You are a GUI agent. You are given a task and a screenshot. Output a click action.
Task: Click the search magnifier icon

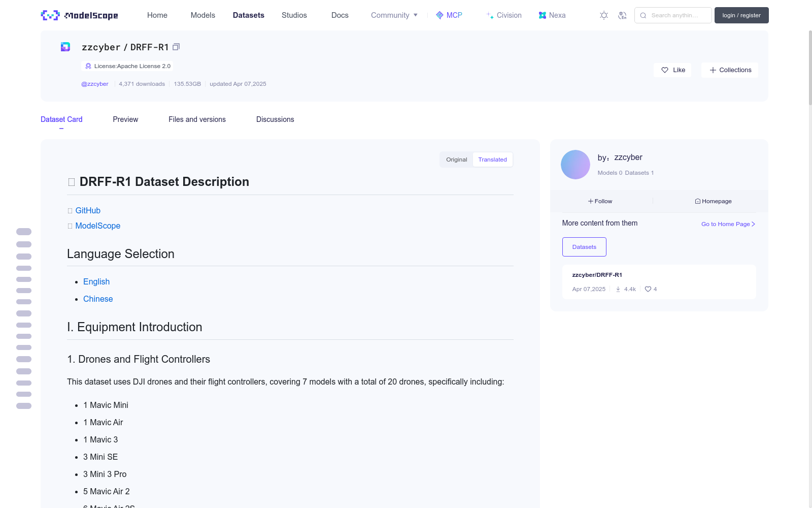(x=643, y=15)
